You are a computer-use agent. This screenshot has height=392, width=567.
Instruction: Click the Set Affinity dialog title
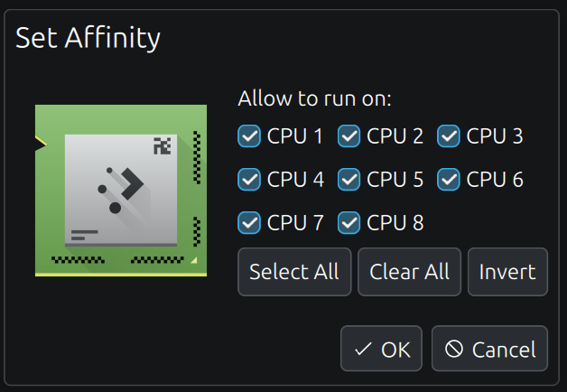coord(88,38)
